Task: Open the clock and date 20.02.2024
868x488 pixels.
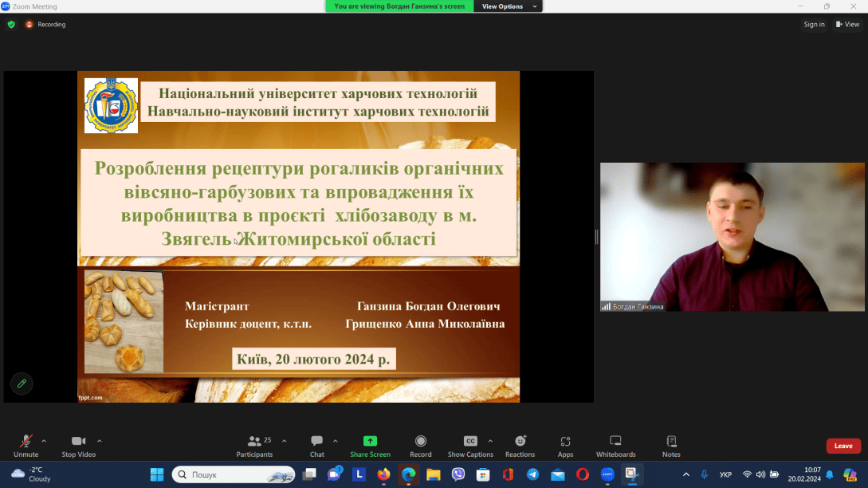Action: coord(804,474)
